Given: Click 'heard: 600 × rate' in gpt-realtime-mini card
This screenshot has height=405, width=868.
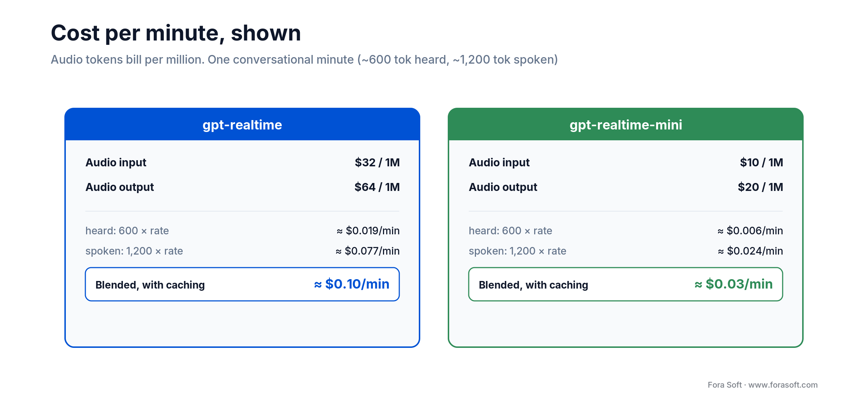Looking at the screenshot, I should (x=511, y=231).
